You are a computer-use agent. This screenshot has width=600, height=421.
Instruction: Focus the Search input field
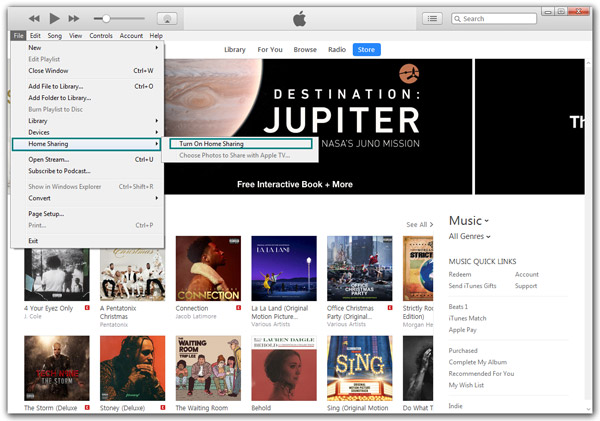494,19
